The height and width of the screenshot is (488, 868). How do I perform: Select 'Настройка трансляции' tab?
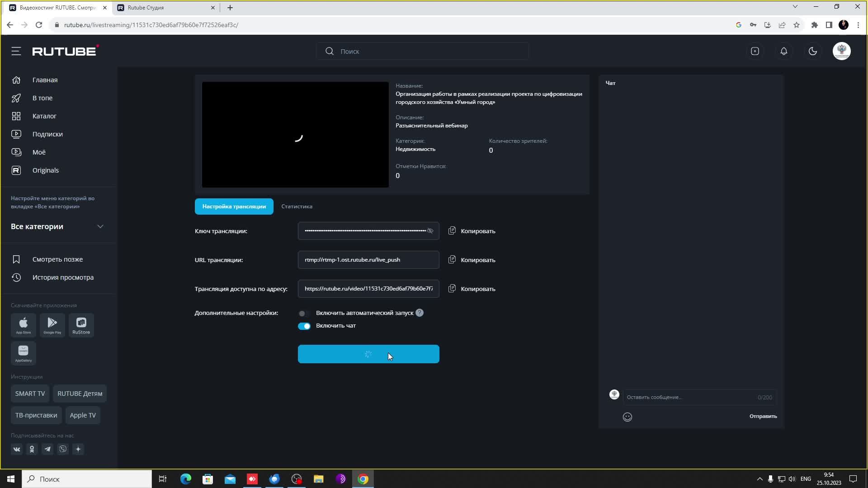[234, 206]
